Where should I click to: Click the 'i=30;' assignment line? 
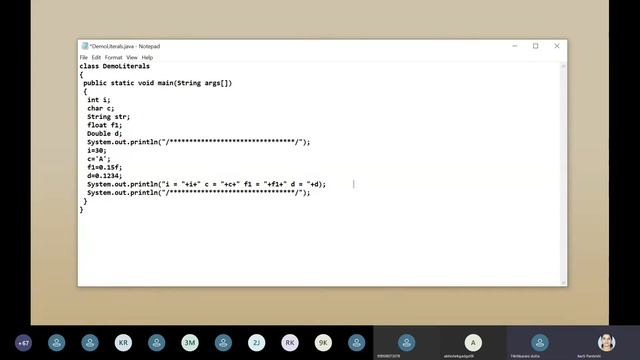pyautogui.click(x=97, y=151)
